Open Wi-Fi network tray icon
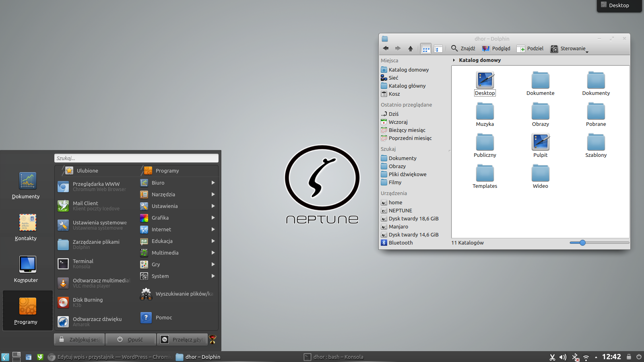 [586, 357]
